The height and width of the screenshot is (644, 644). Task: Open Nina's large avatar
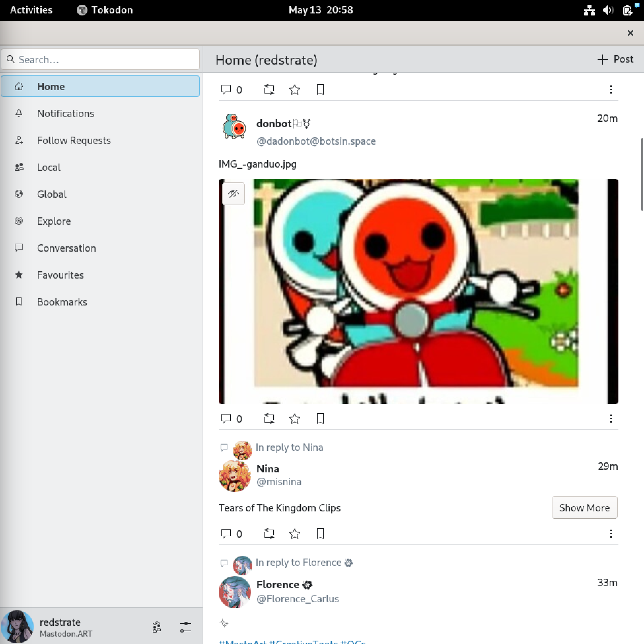(235, 476)
